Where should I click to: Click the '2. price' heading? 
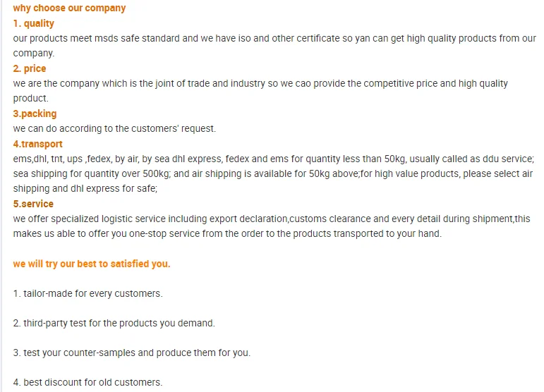[30, 68]
